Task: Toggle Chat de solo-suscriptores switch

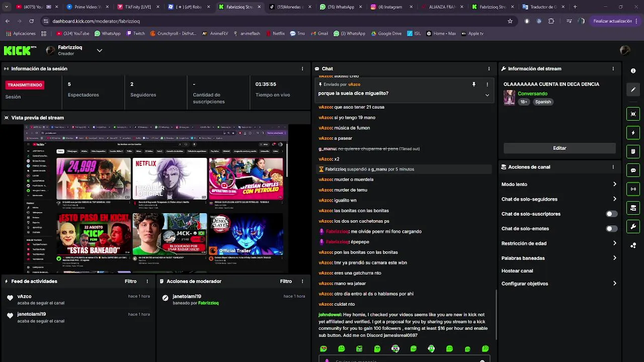Action: pos(611,214)
